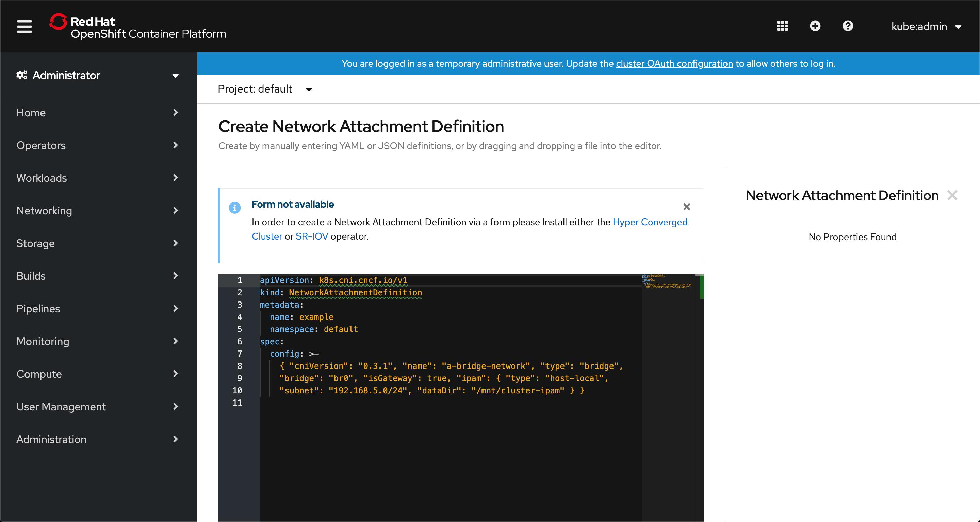Follow the cluster OAuth configuration link

(674, 64)
